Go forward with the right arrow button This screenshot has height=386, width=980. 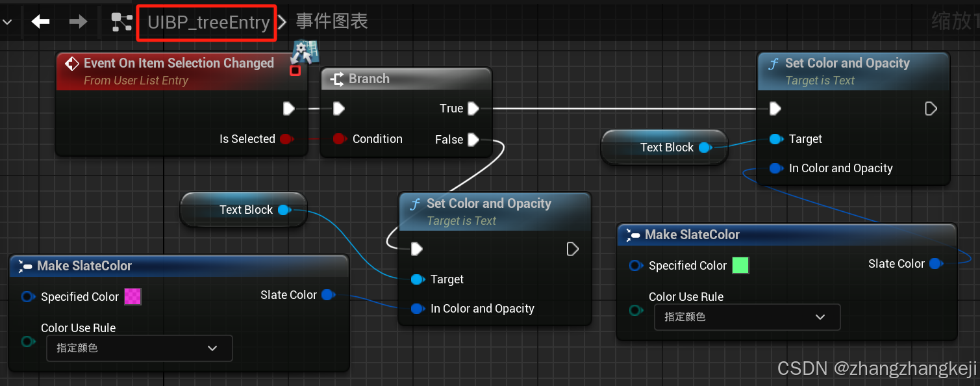(x=78, y=21)
